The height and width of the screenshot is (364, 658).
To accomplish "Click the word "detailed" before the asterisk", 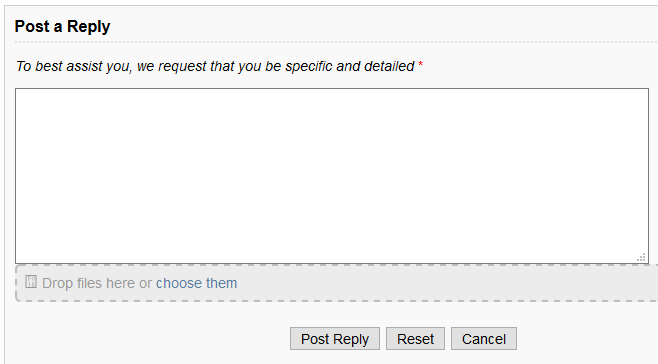I will click(389, 66).
